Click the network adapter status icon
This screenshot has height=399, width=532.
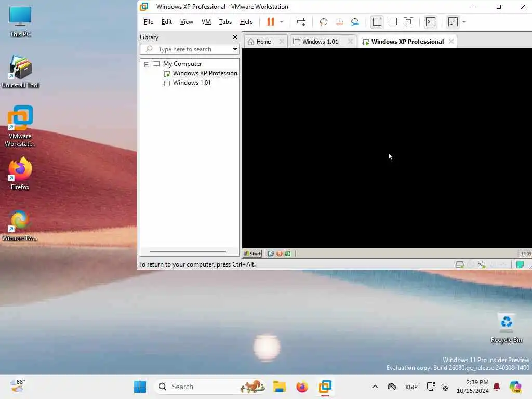[x=482, y=264]
